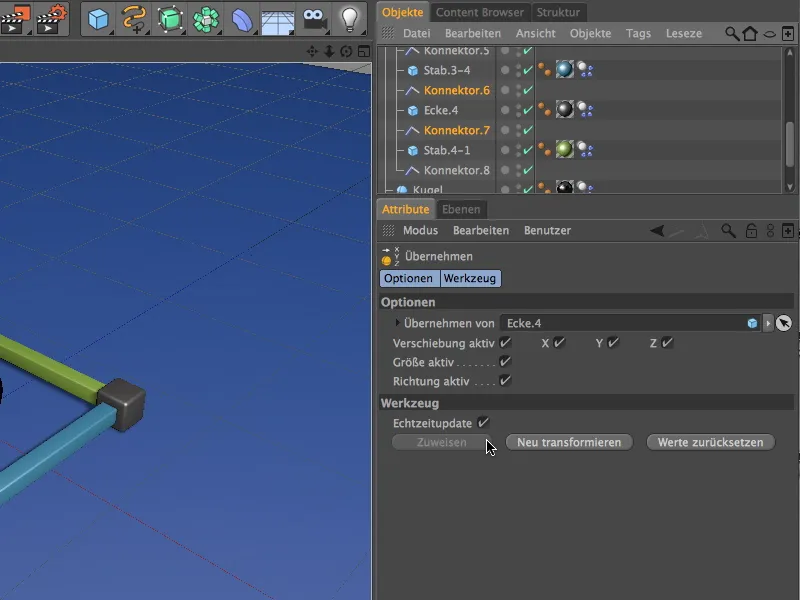Toggle Größe aktiv checkbox
The image size is (800, 600).
(505, 362)
